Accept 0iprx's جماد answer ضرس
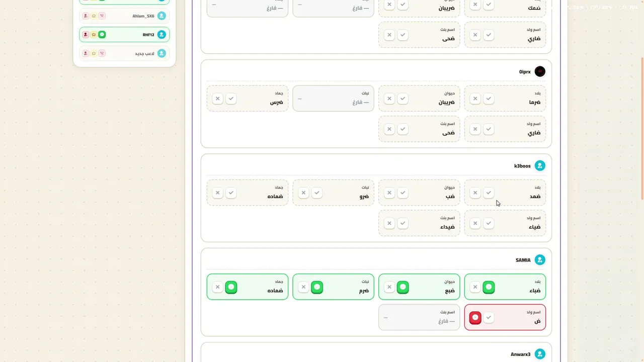The image size is (644, 362). [231, 99]
